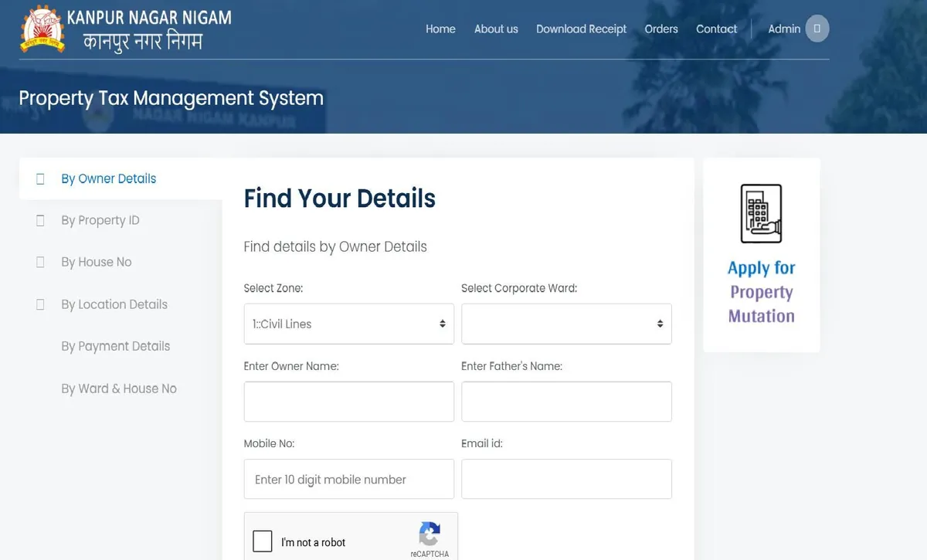This screenshot has width=927, height=560.
Task: Select the By Payment Details search option
Action: click(115, 346)
